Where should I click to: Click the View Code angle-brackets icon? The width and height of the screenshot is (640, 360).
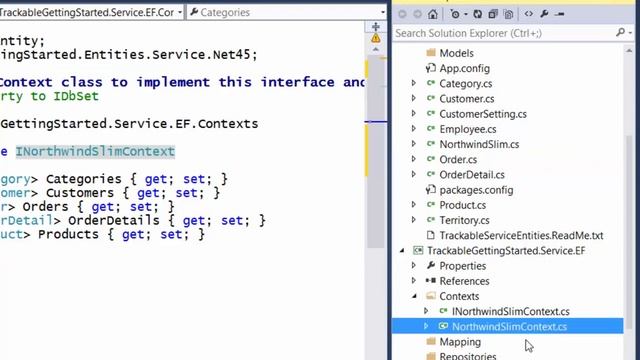(529, 14)
